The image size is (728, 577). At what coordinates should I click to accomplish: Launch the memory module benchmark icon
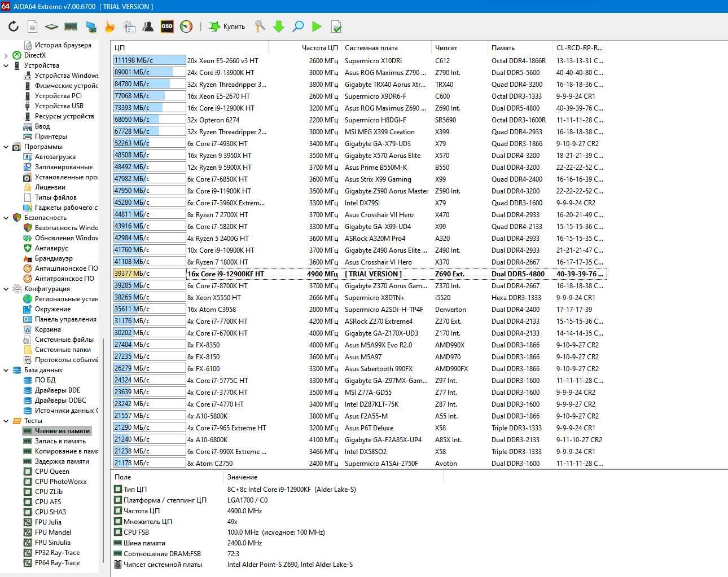tap(71, 27)
